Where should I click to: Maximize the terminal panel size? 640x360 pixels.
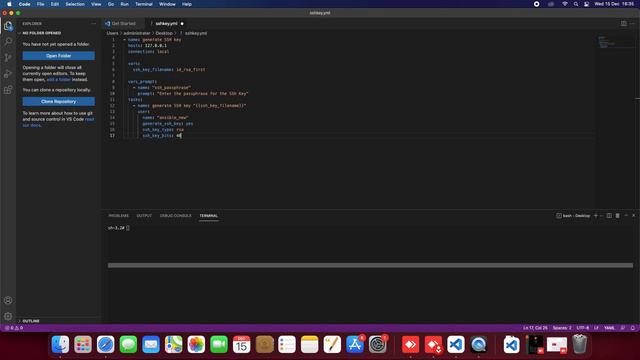pyautogui.click(x=626, y=216)
